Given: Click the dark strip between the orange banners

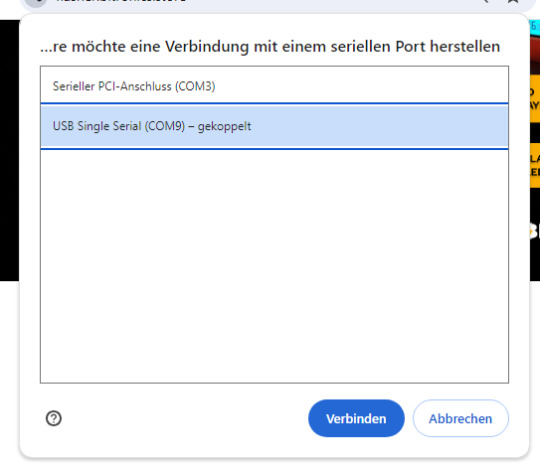Looking at the screenshot, I should coord(535,133).
